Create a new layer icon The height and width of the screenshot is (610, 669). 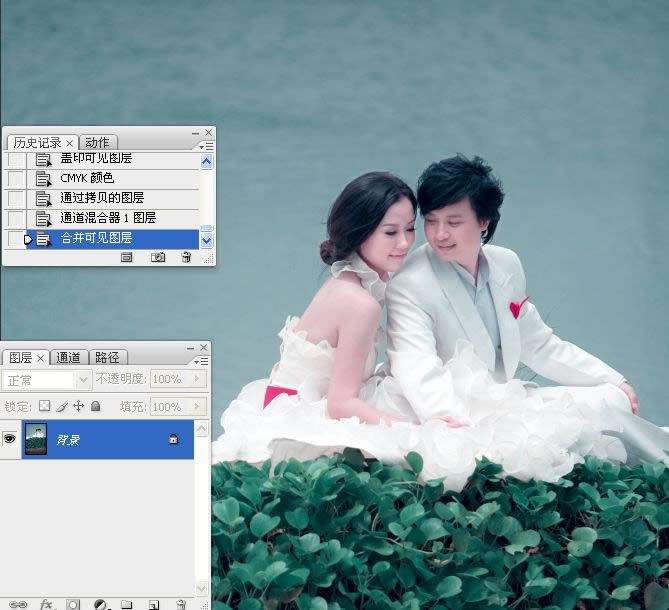[154, 604]
